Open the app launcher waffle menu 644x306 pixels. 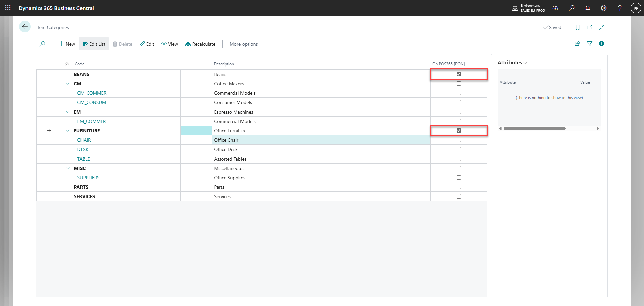pyautogui.click(x=8, y=8)
